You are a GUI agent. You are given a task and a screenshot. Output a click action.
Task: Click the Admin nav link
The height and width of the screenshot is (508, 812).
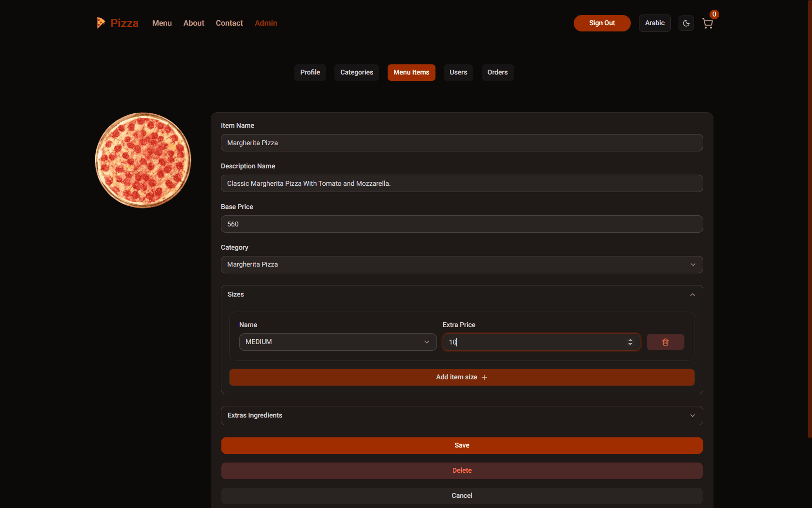click(266, 23)
